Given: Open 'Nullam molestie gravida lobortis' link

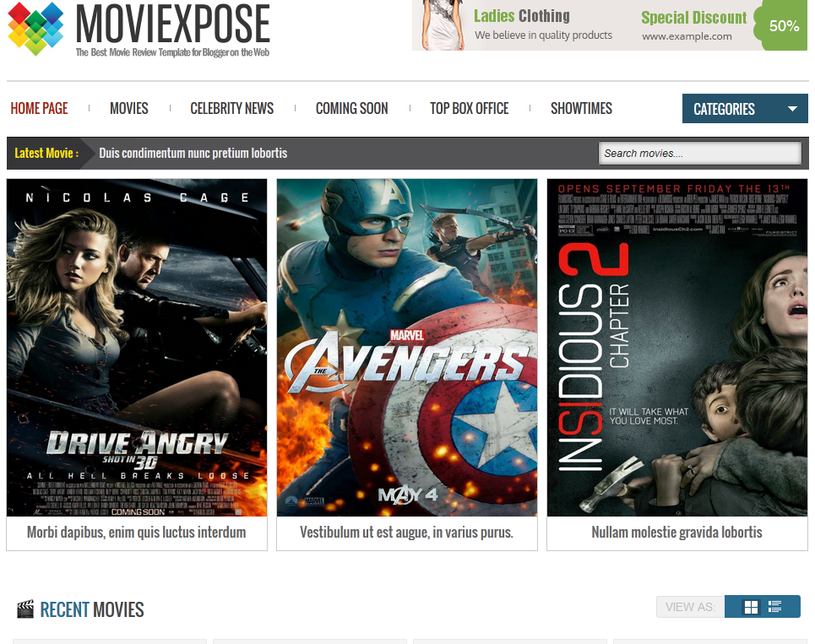Looking at the screenshot, I should pos(676,533).
